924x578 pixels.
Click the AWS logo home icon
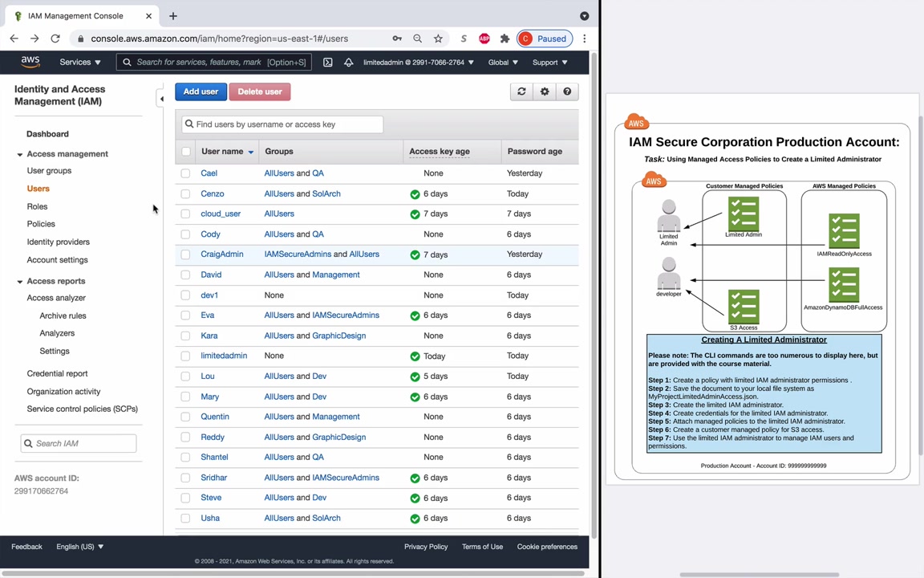[30, 62]
